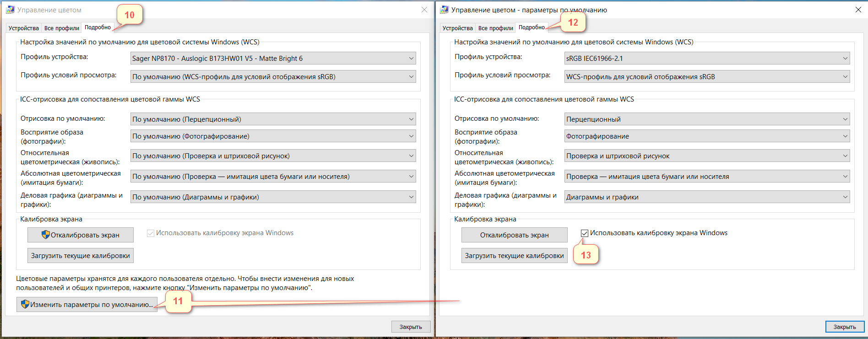Toggle Использовать калибровку экрана Windows in right window
This screenshot has width=868, height=339.
click(x=585, y=233)
